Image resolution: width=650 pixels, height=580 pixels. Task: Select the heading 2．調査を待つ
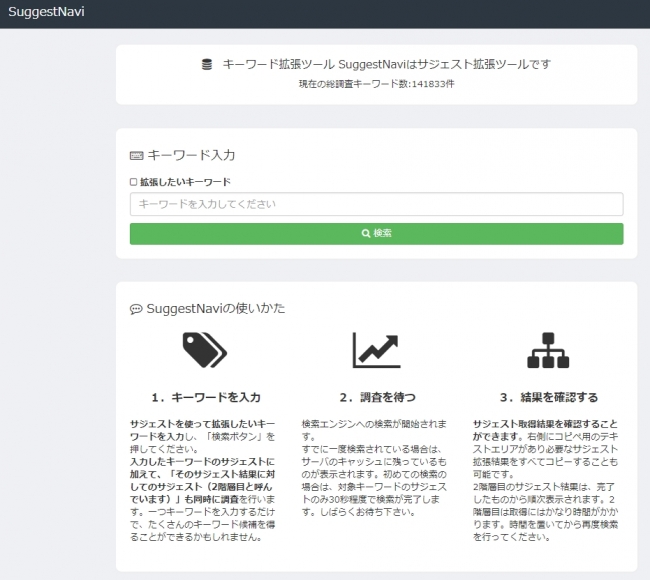click(376, 397)
